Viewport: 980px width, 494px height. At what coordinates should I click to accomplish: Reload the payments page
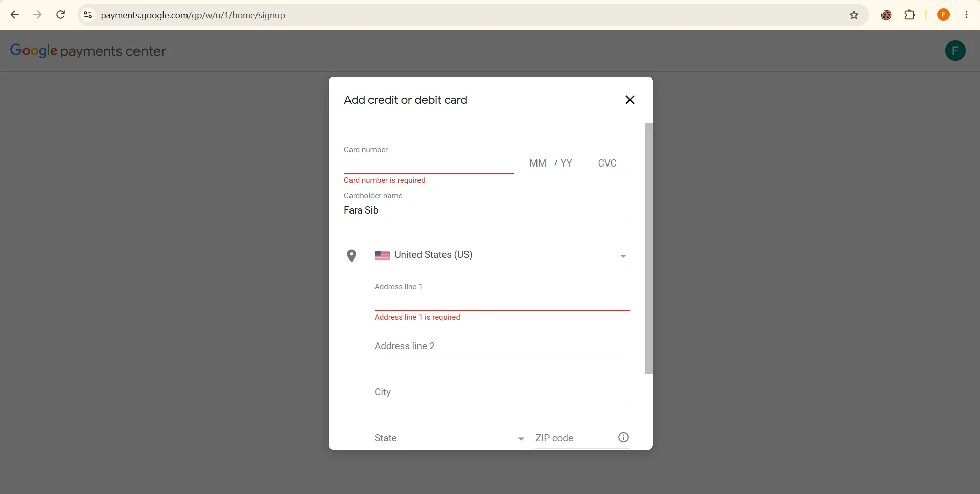(61, 15)
